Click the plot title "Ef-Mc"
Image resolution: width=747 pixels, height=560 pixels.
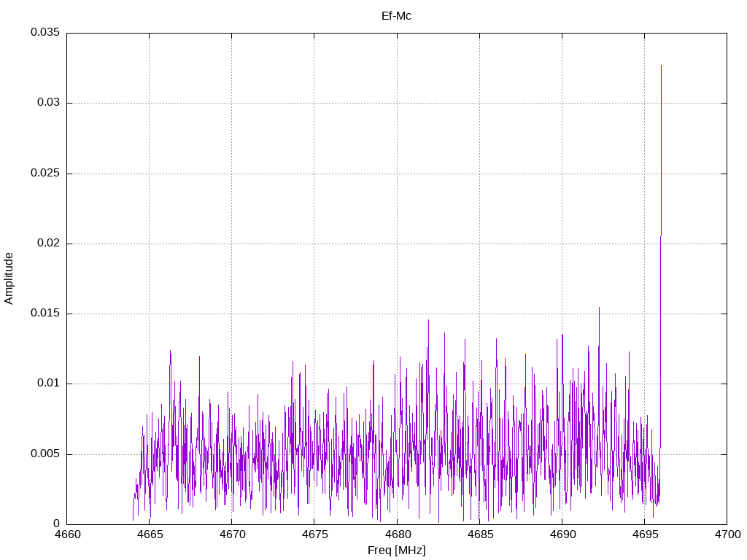tap(396, 16)
